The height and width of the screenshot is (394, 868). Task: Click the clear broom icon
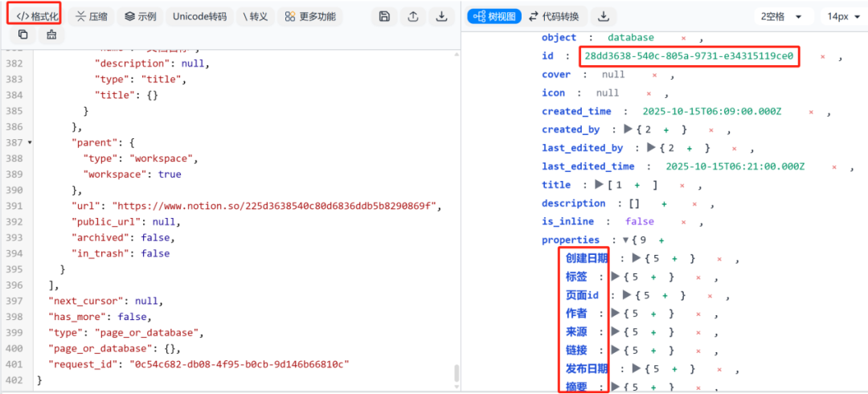(51, 35)
